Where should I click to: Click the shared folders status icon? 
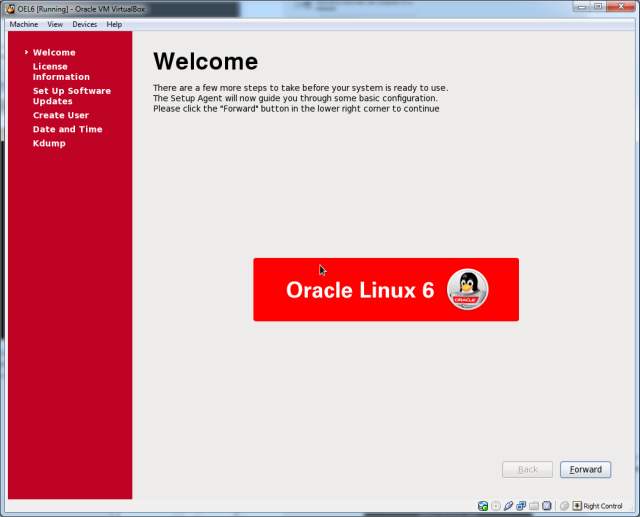[534, 506]
